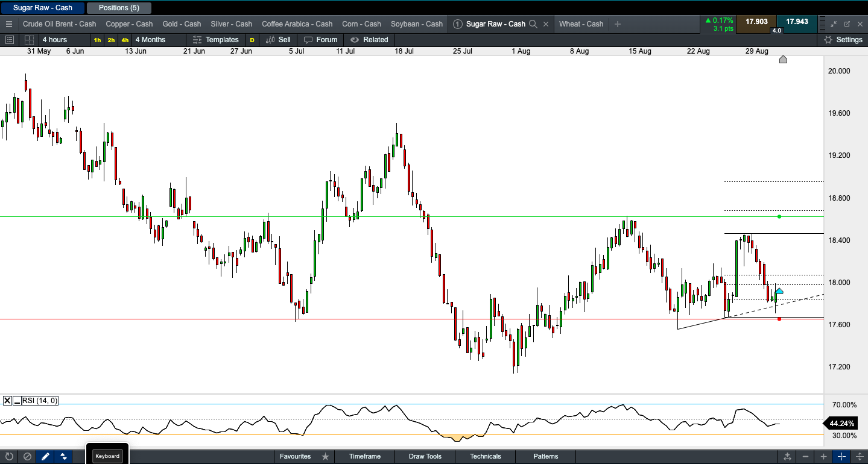The height and width of the screenshot is (464, 868).
Task: Minimize the RSI indicator panel
Action: (17, 401)
